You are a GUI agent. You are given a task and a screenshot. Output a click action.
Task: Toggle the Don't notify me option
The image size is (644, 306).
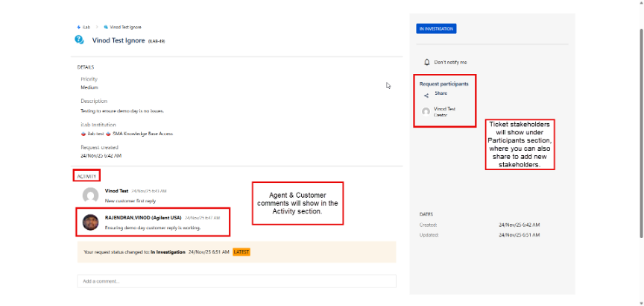(x=450, y=62)
